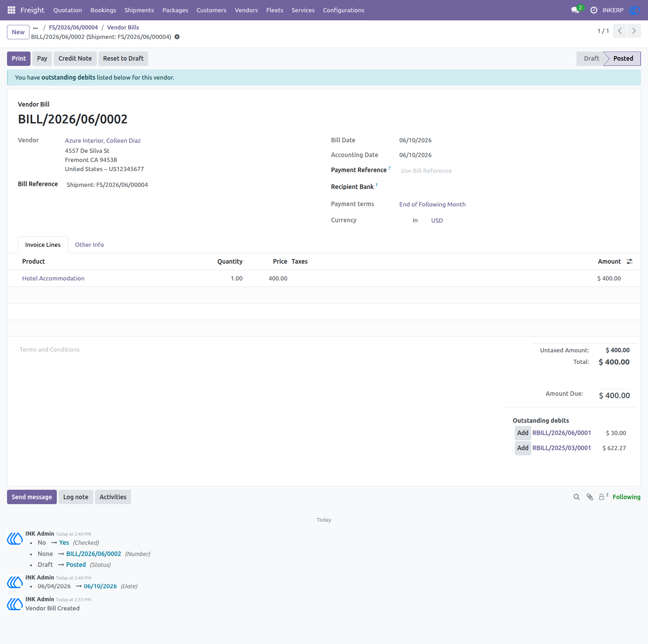The height and width of the screenshot is (644, 648).
Task: Click Bill Reference value Shipment: FS/2026/06/00004
Action: coord(107,185)
